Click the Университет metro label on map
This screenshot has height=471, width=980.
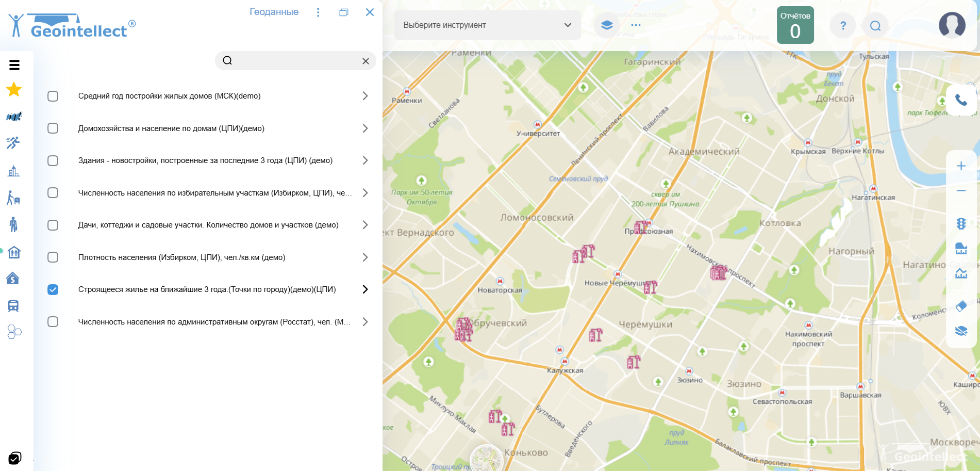(x=538, y=134)
